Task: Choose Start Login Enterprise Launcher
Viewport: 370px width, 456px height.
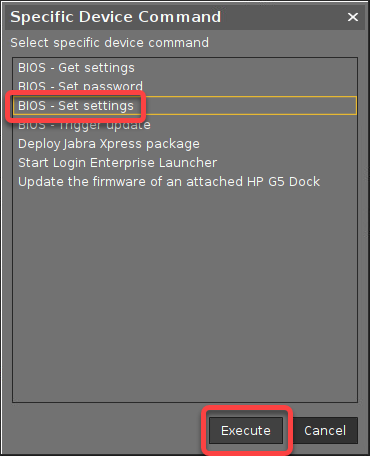Action: (x=185, y=163)
